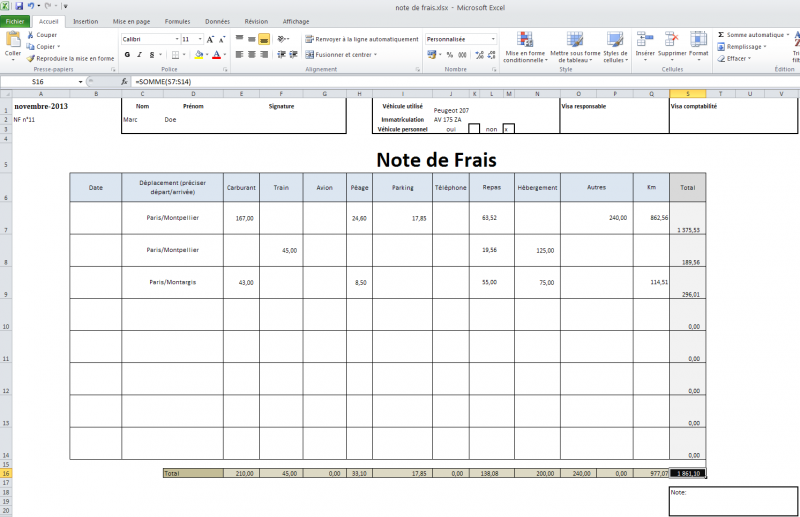
Task: Open Copier dropdown arrow
Action: 59,46
